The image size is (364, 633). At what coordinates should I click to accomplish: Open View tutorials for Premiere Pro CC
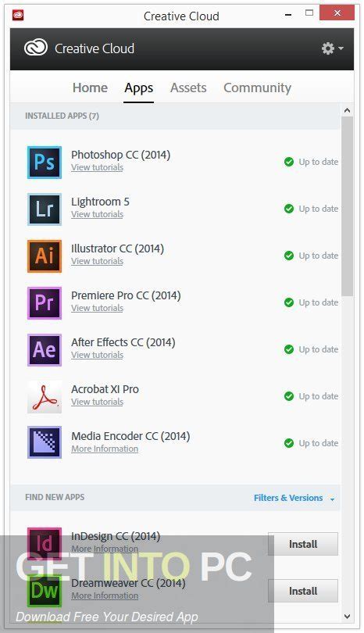(x=98, y=308)
